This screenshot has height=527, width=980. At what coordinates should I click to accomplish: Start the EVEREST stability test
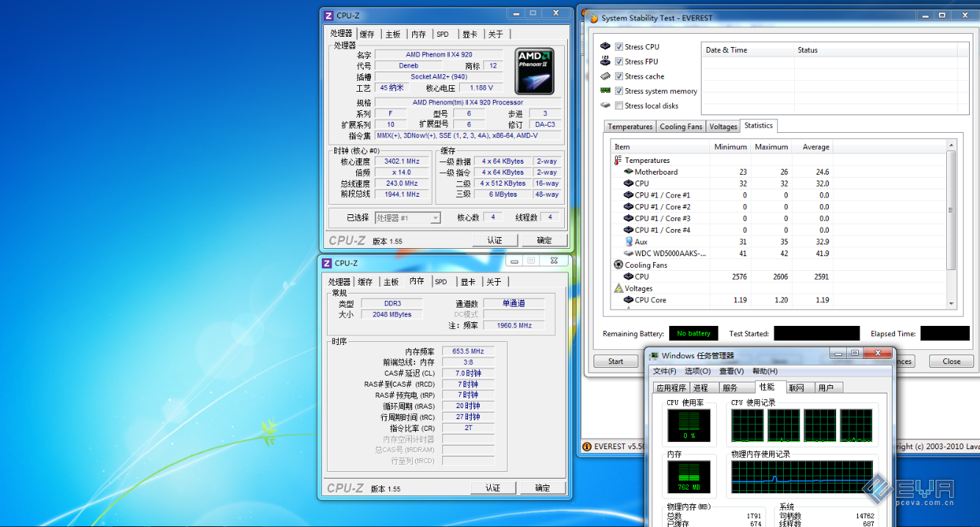pyautogui.click(x=616, y=361)
